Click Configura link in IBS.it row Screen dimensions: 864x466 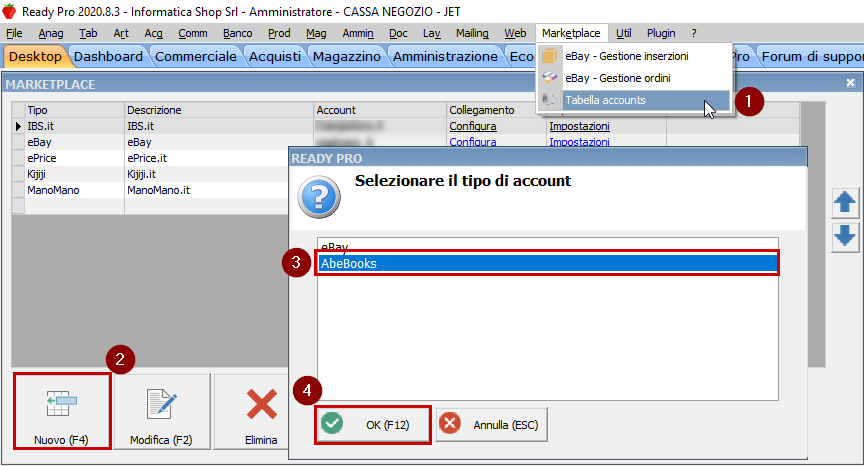tap(473, 126)
